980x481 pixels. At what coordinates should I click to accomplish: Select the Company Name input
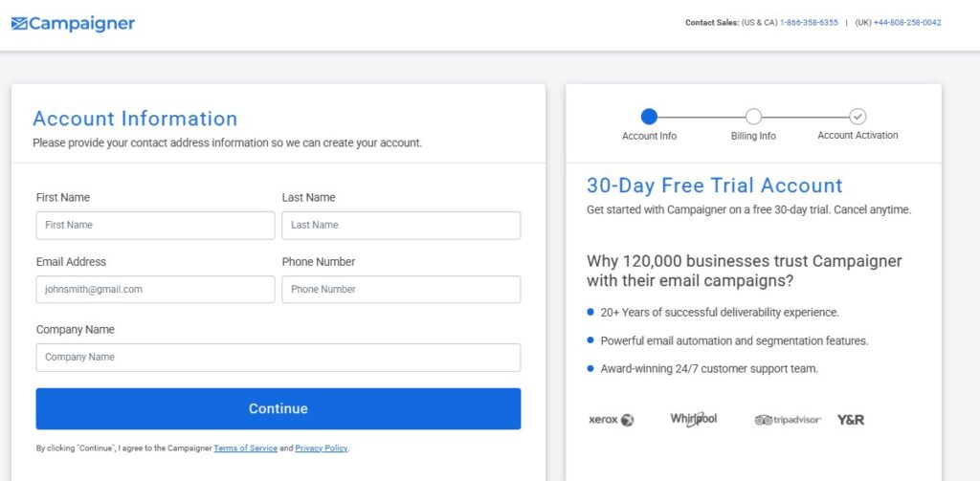(278, 358)
